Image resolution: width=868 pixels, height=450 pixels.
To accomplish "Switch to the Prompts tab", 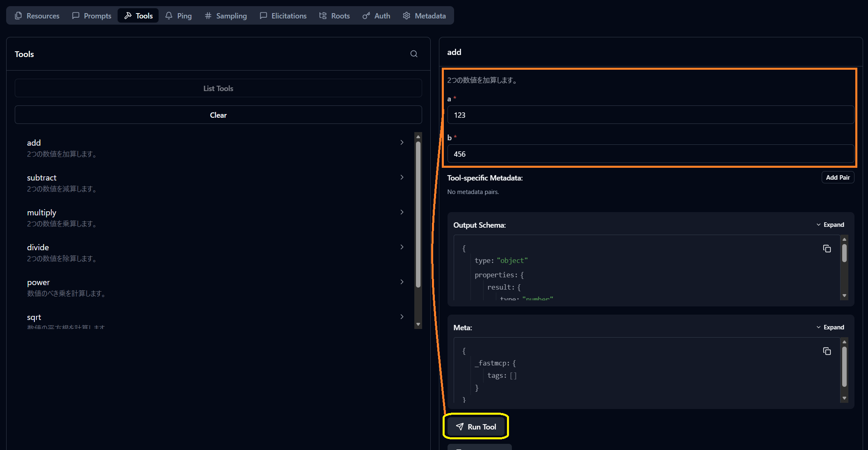I will 92,16.
